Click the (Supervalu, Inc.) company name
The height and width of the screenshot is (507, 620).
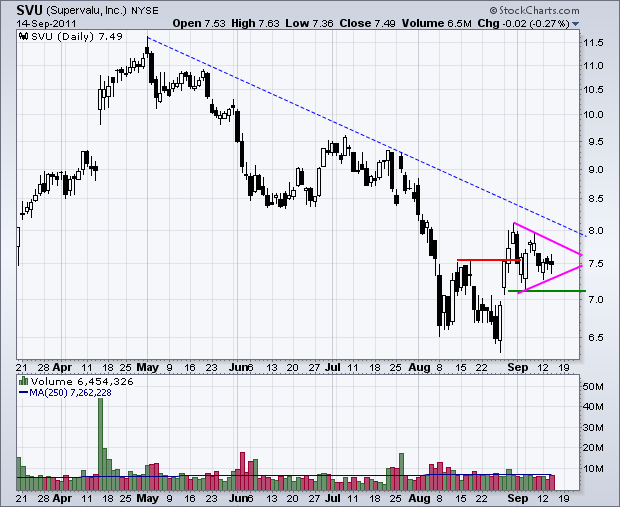pyautogui.click(x=86, y=11)
